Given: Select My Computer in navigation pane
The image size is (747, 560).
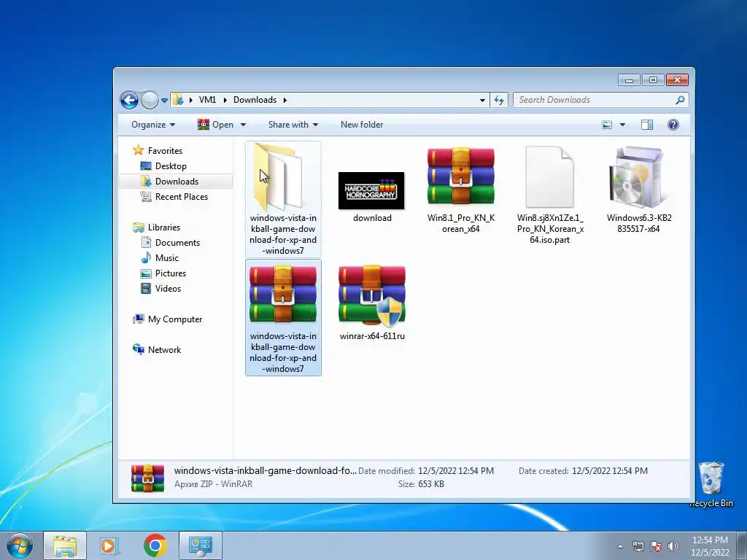Looking at the screenshot, I should pos(175,319).
